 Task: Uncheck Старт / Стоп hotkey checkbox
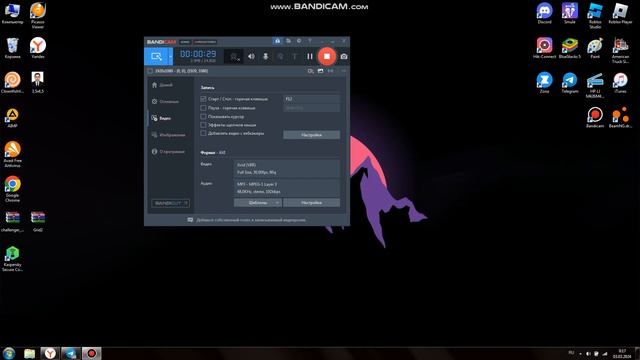203,99
